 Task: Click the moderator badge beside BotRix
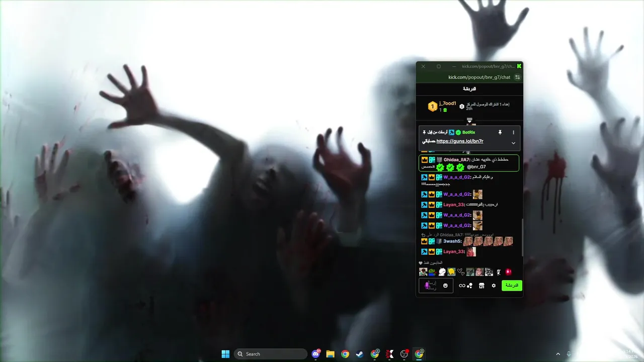tap(451, 132)
